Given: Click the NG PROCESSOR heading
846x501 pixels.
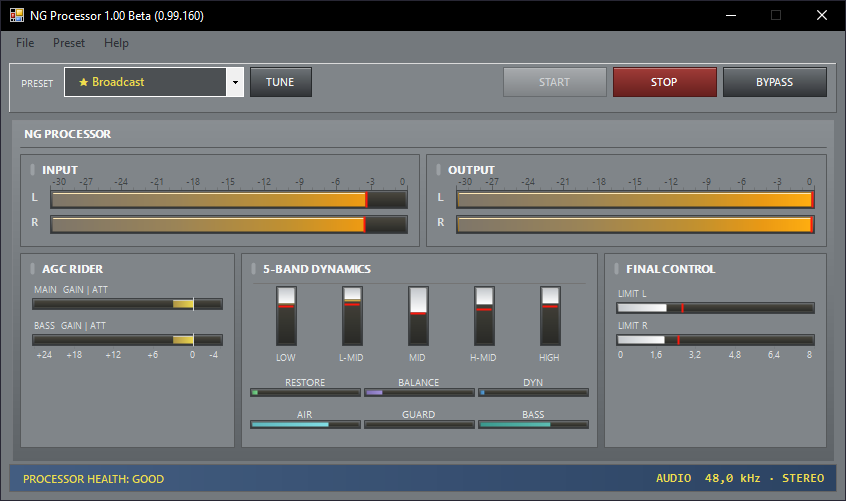Looking at the screenshot, I should coord(67,134).
